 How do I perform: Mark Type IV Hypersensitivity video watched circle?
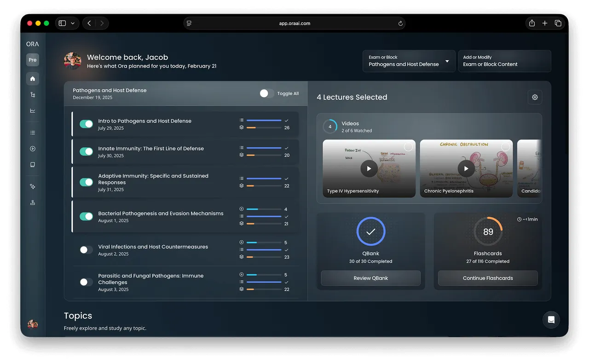pyautogui.click(x=408, y=147)
